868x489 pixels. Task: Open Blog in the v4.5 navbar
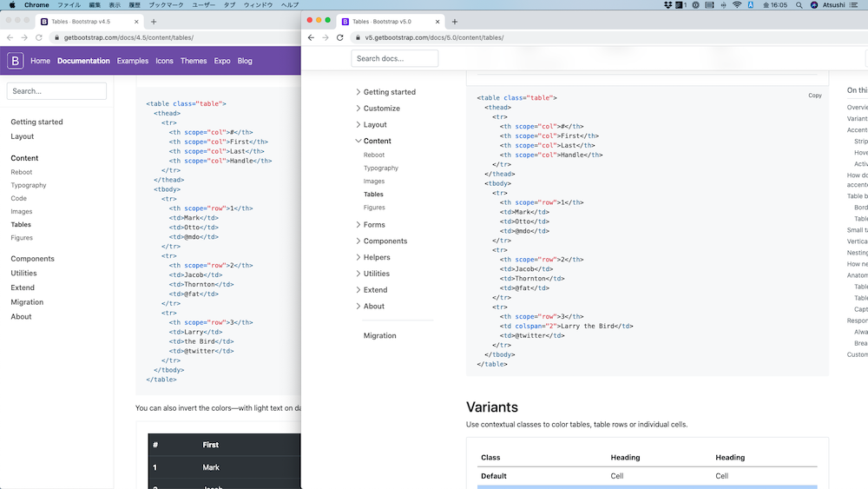[245, 61]
